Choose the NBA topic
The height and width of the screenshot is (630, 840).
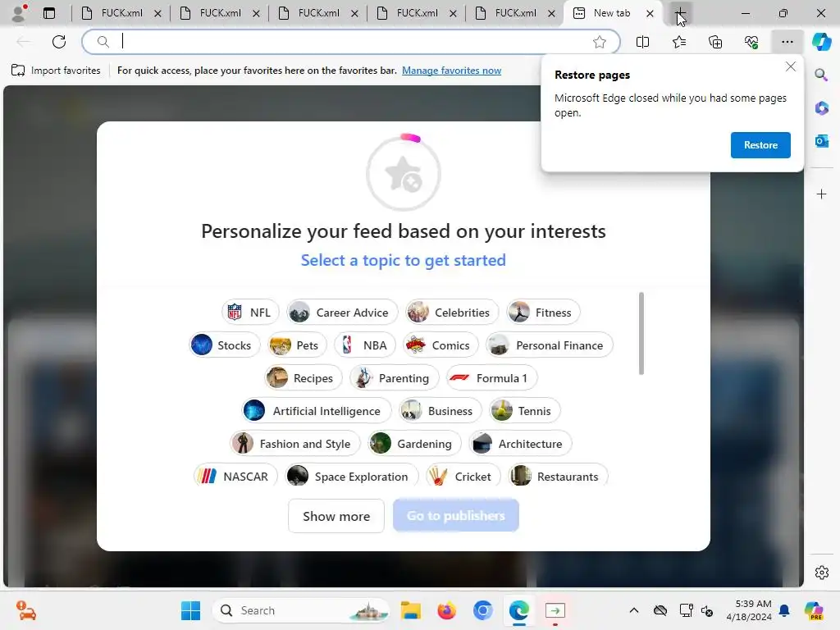(365, 345)
